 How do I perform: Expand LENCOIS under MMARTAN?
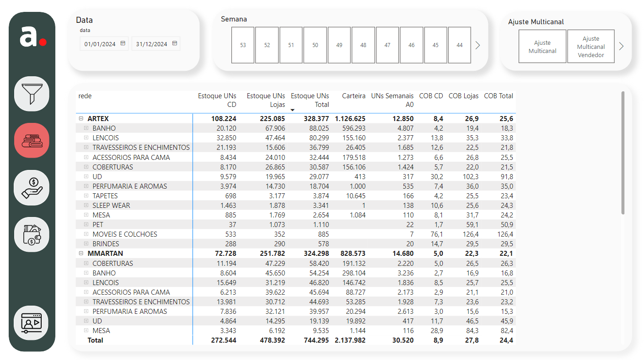point(86,282)
